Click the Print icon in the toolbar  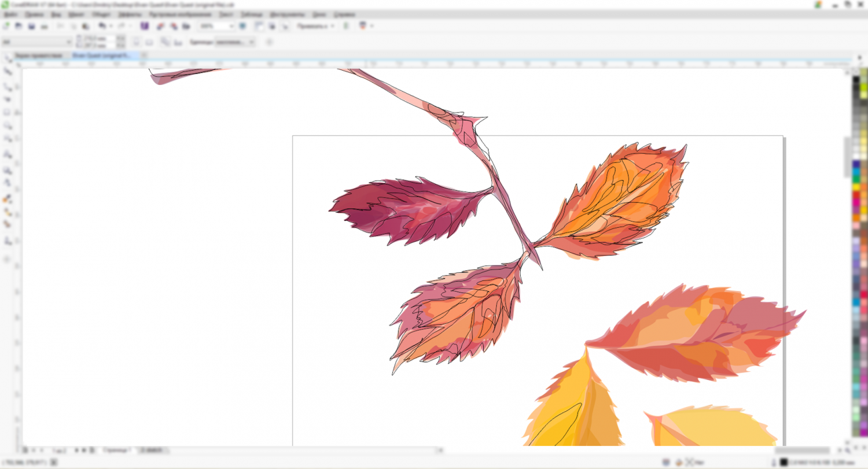44,26
